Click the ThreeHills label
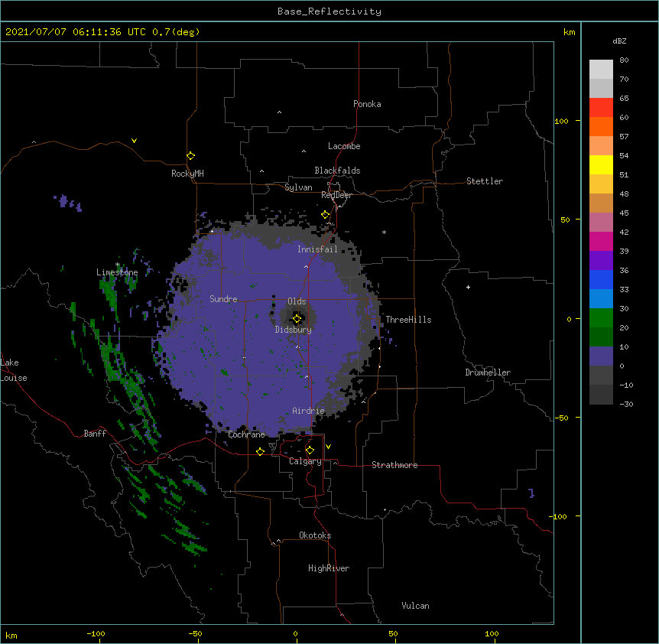Image resolution: width=659 pixels, height=644 pixels. point(408,320)
